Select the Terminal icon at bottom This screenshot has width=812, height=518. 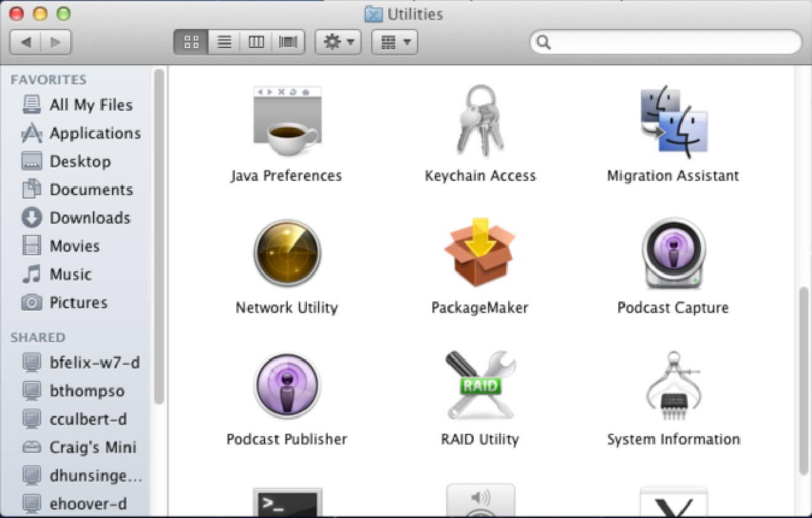pyautogui.click(x=287, y=502)
